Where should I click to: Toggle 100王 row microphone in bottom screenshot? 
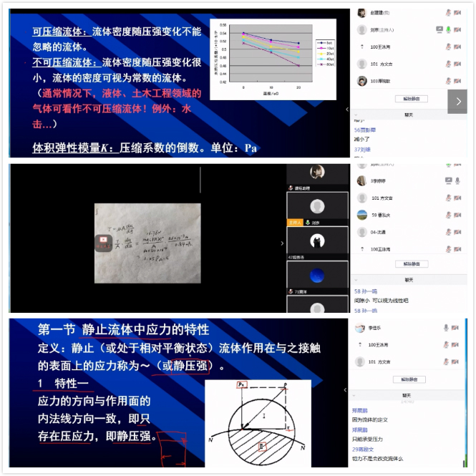pyautogui.click(x=446, y=344)
